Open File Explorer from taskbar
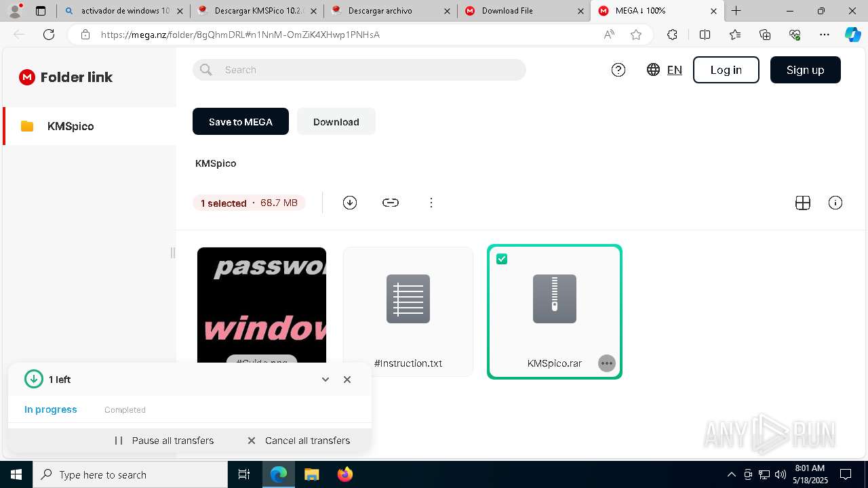 [x=311, y=474]
